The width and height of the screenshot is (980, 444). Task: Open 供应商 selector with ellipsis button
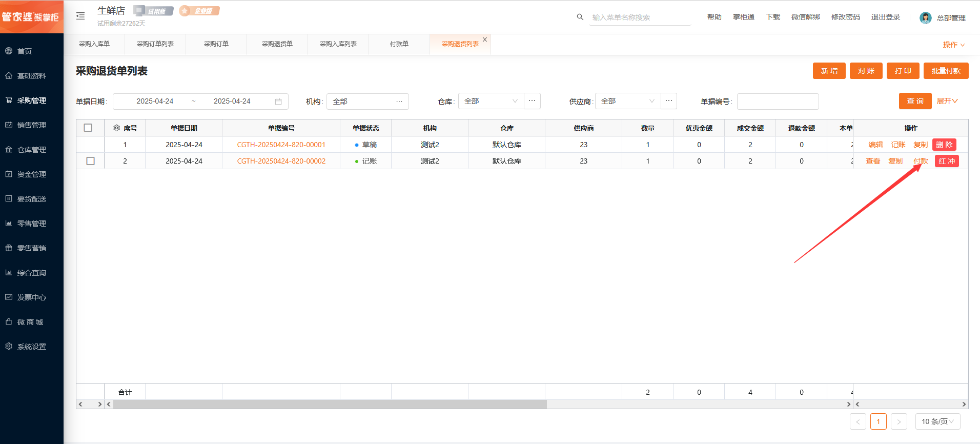pos(669,101)
